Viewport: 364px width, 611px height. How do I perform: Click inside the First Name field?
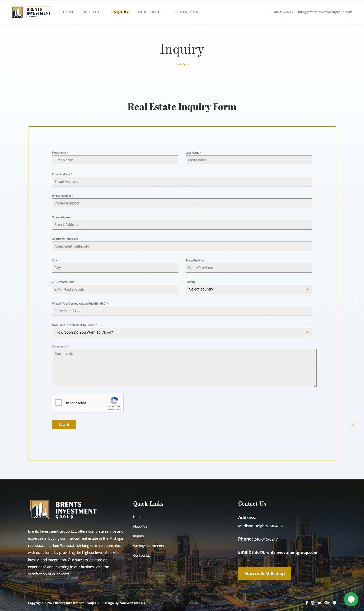coord(115,160)
